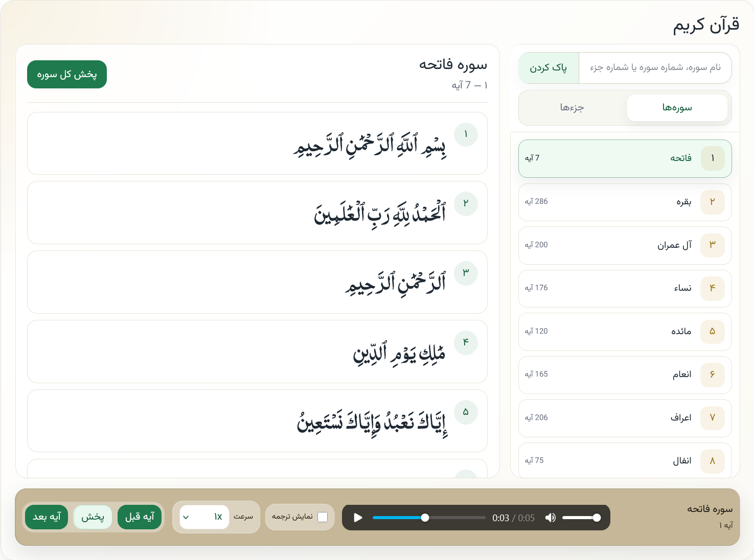Switch to the سوره‌ها tab
The image size is (754, 560).
677,108
